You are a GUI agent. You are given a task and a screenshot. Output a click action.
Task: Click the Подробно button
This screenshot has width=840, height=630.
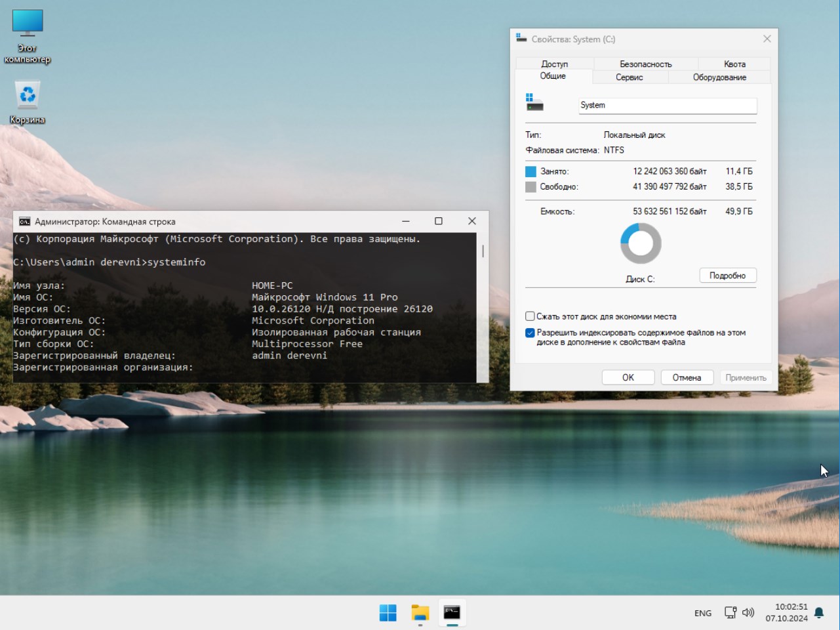728,275
